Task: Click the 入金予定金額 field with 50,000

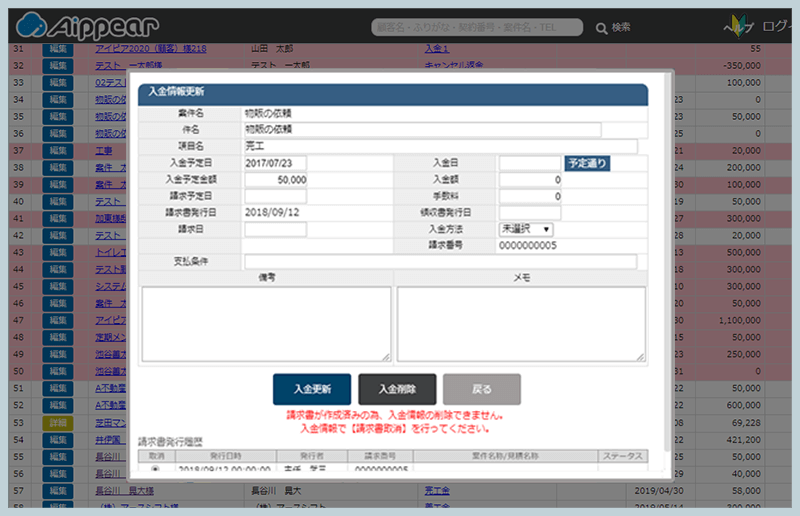Action: click(x=275, y=179)
